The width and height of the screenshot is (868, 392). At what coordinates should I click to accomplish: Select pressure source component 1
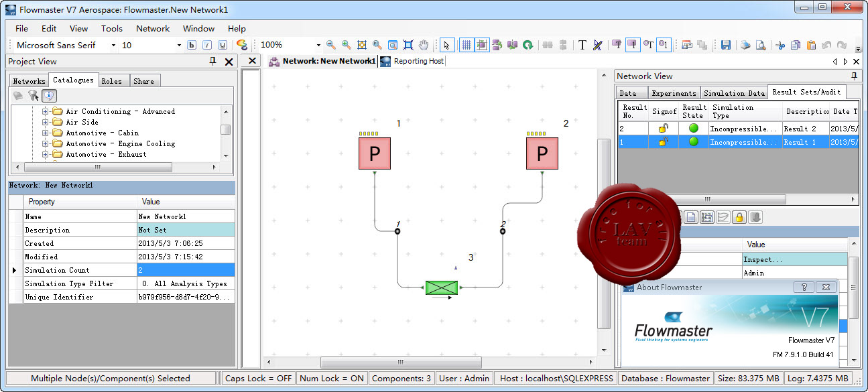[x=375, y=153]
